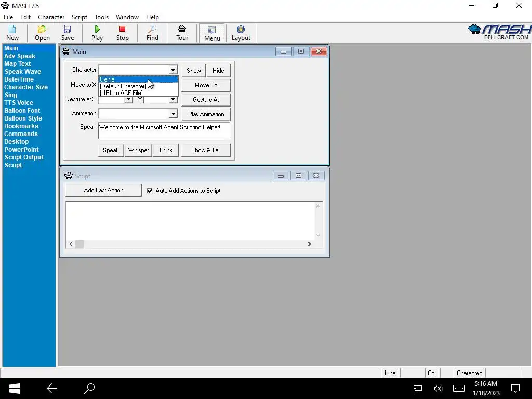Open Sing panel in sidebar

(x=10, y=95)
